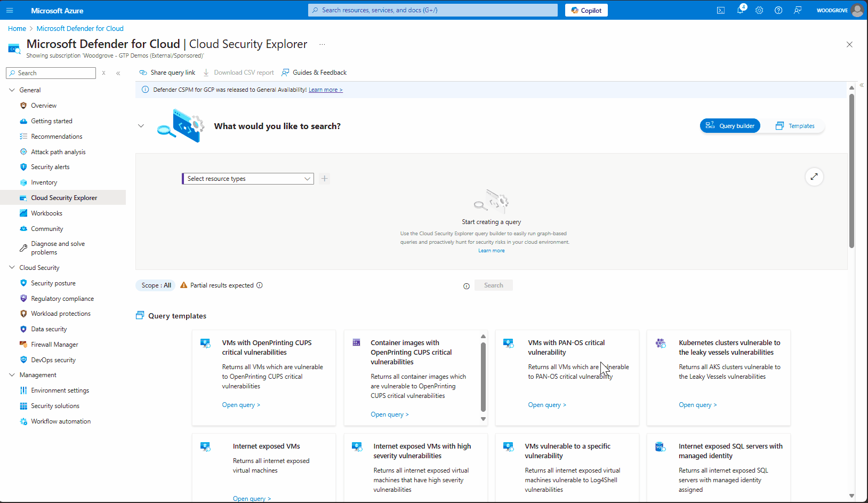The width and height of the screenshot is (868, 503).
Task: Open Guides & Feedback
Action: coord(314,73)
